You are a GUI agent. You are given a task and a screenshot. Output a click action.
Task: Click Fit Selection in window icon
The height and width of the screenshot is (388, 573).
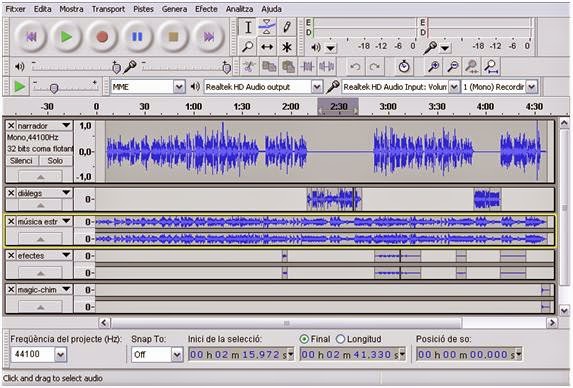(x=472, y=67)
